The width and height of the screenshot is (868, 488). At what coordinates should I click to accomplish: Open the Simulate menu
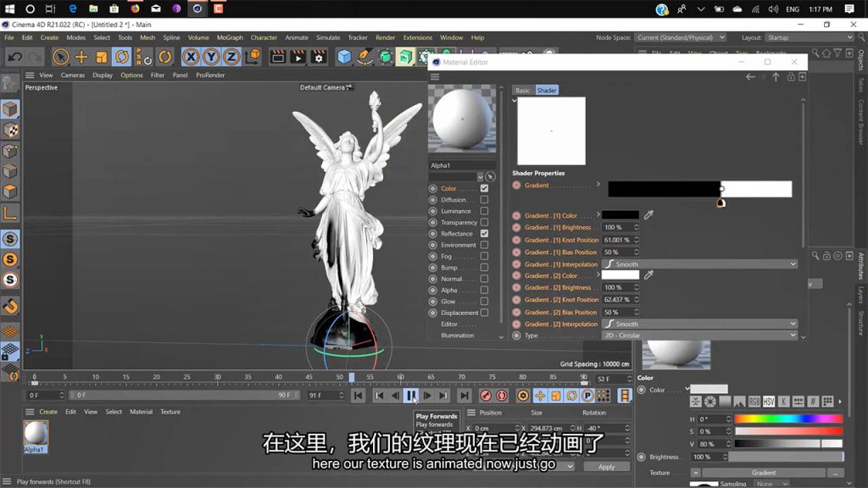coord(328,37)
